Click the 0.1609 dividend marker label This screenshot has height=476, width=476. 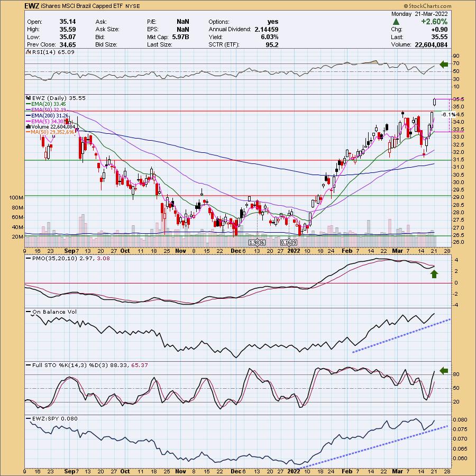(289, 243)
